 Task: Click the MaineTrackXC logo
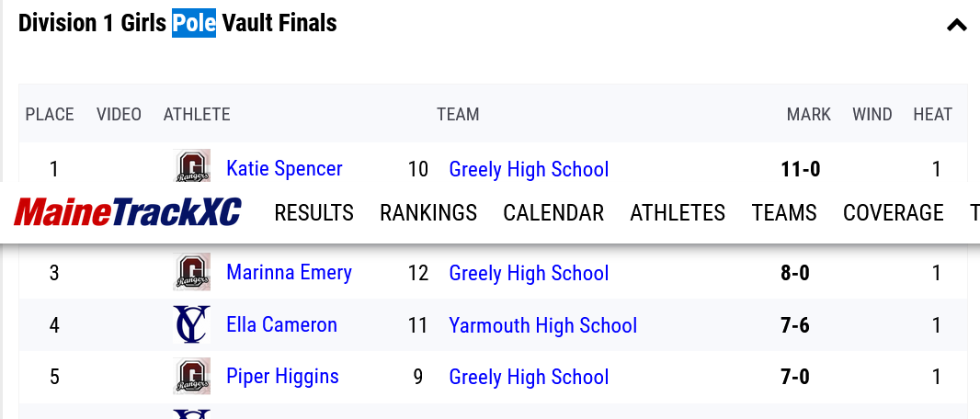(128, 213)
